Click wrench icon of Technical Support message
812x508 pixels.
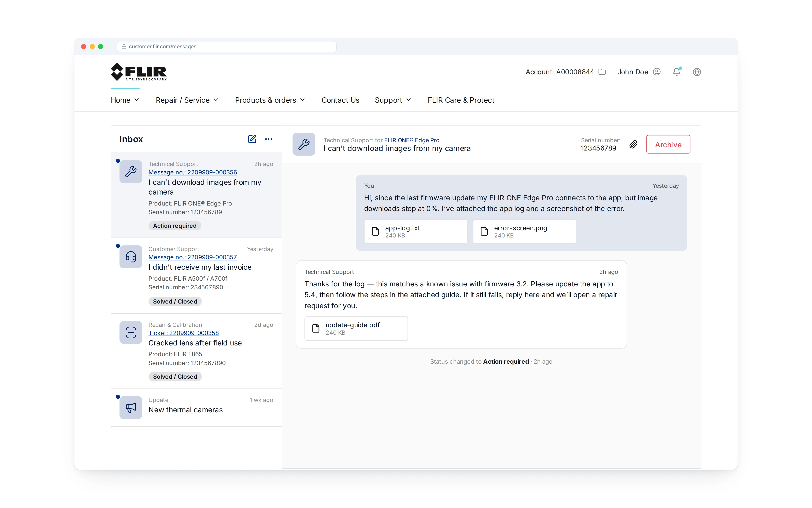pyautogui.click(x=131, y=172)
